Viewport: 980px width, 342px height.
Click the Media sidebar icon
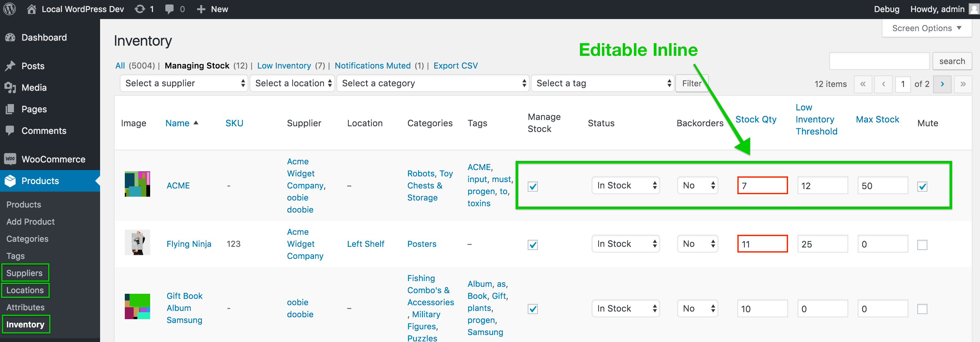(10, 88)
